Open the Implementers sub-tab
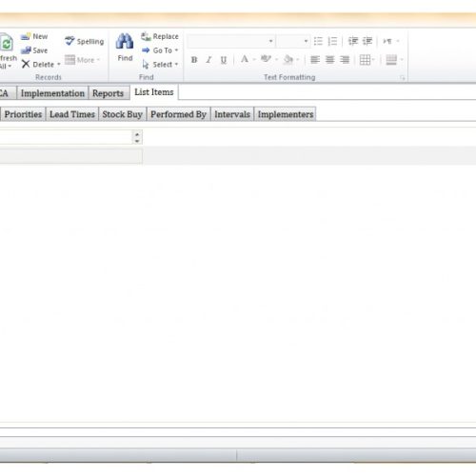Image resolution: width=476 pixels, height=476 pixels. (286, 114)
